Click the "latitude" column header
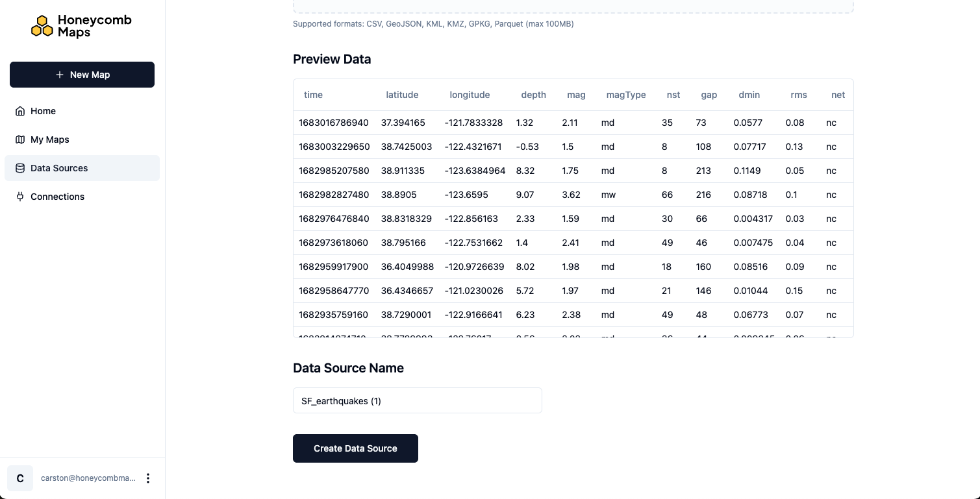 tap(402, 95)
